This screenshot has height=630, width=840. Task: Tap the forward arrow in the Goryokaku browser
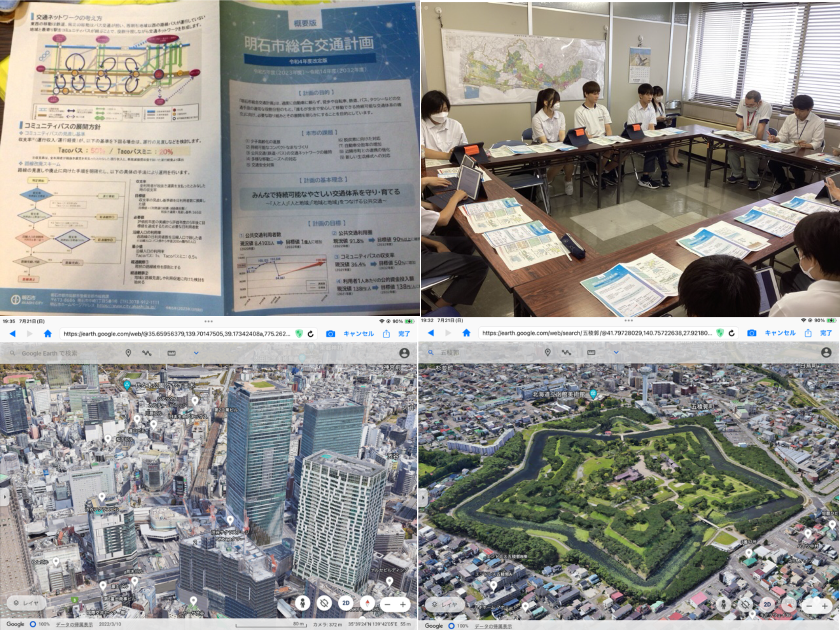[448, 333]
